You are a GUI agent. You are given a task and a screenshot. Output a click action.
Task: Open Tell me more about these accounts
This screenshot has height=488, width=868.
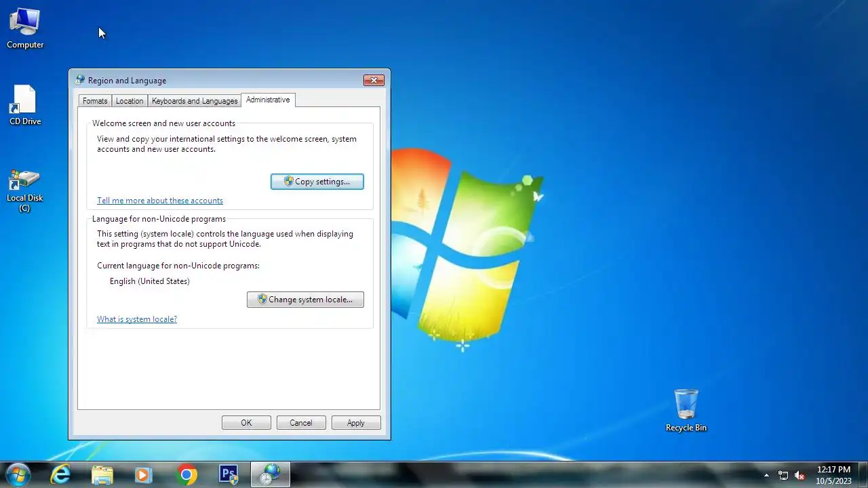[x=160, y=201]
